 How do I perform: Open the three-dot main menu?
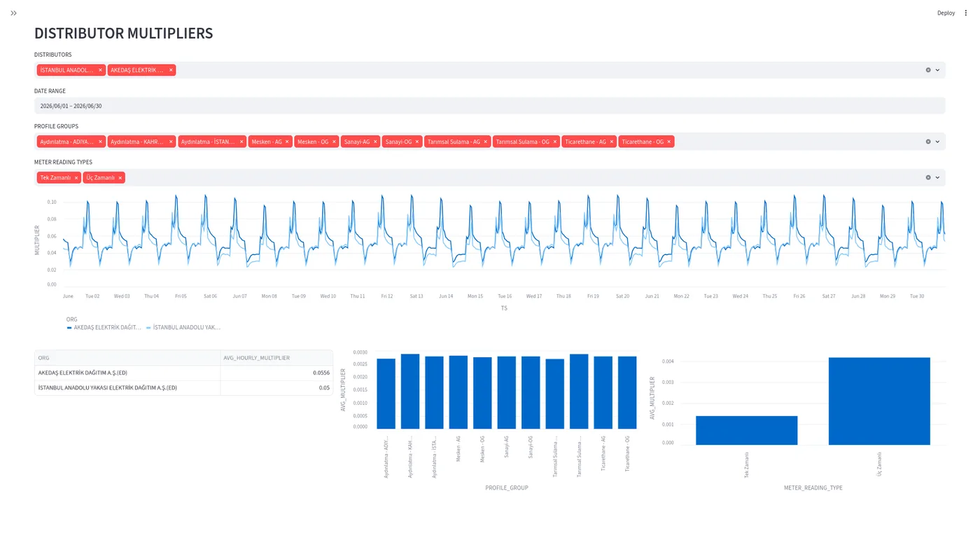point(966,13)
